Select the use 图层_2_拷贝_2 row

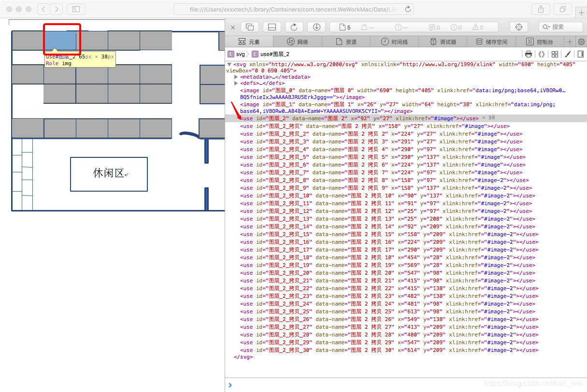(406, 134)
